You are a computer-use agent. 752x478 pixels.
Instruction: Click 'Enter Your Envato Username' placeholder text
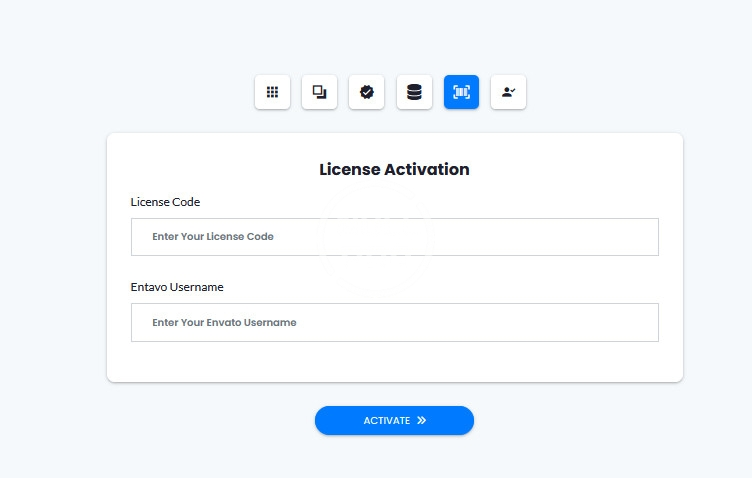click(224, 322)
